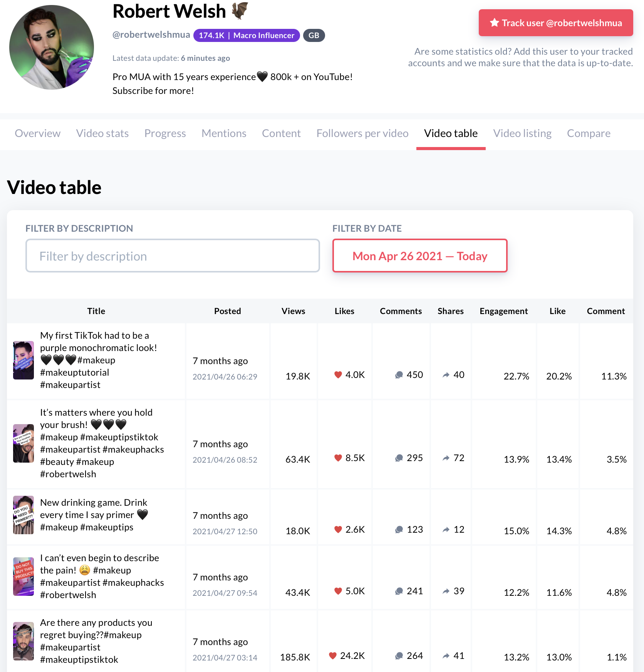The width and height of the screenshot is (644, 672).
Task: Click the star icon in Track user button
Action: coord(494,23)
